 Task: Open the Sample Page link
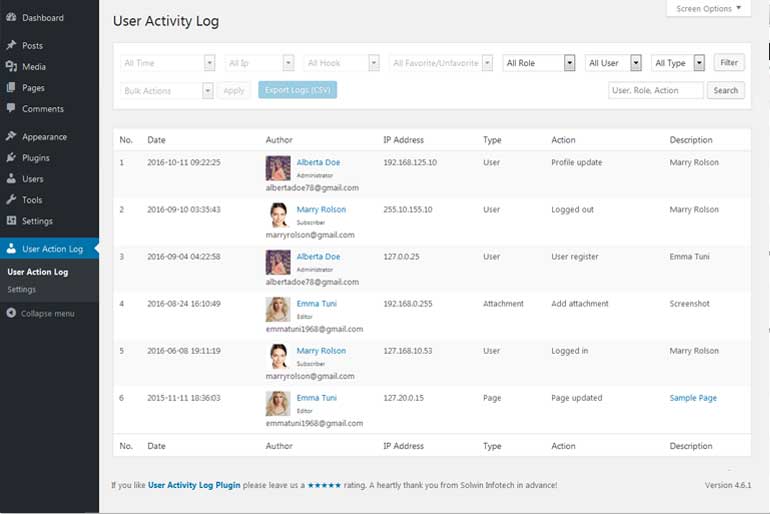pos(693,398)
